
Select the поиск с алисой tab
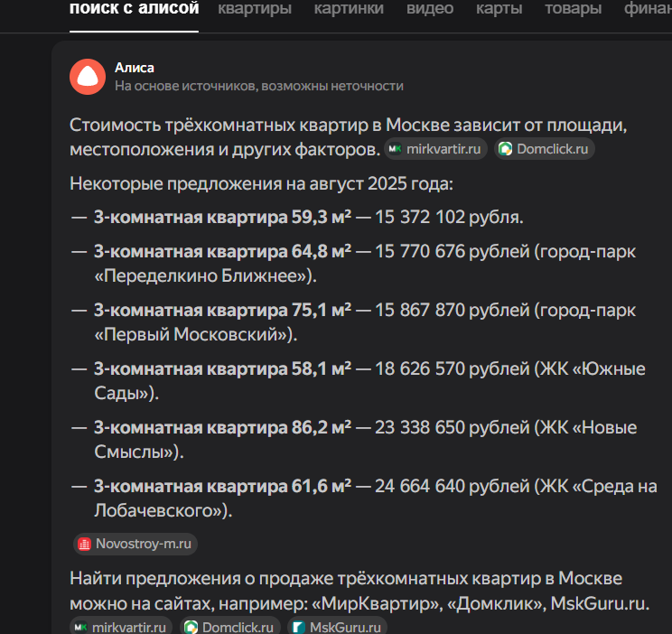click(x=135, y=8)
